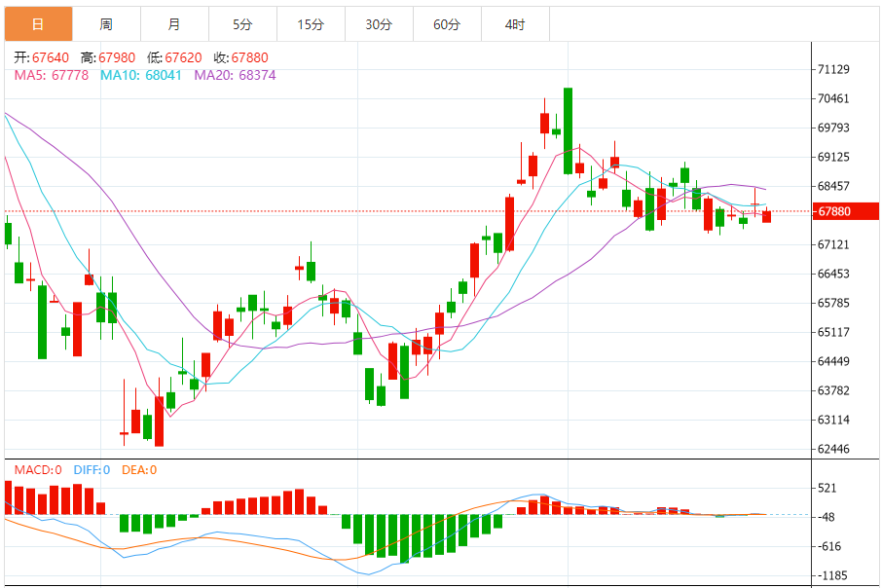The height and width of the screenshot is (588, 882).
Task: Click the 71129 price axis label
Action: (x=833, y=69)
